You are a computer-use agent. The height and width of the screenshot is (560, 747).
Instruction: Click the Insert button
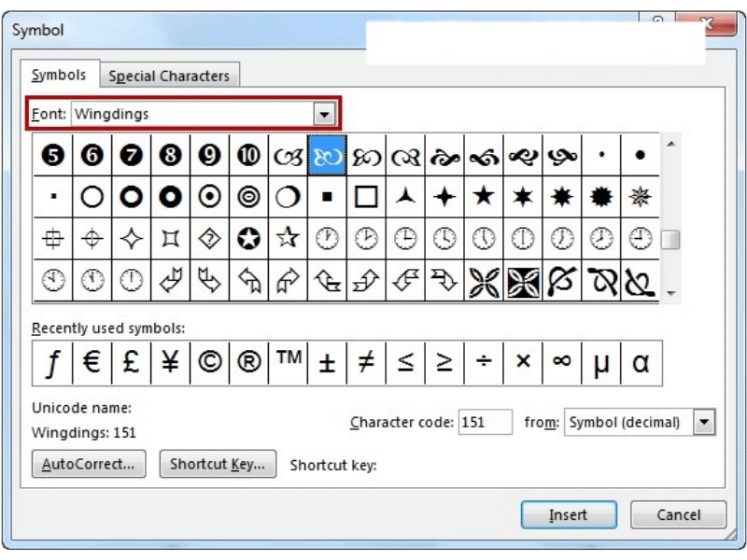tap(569, 515)
